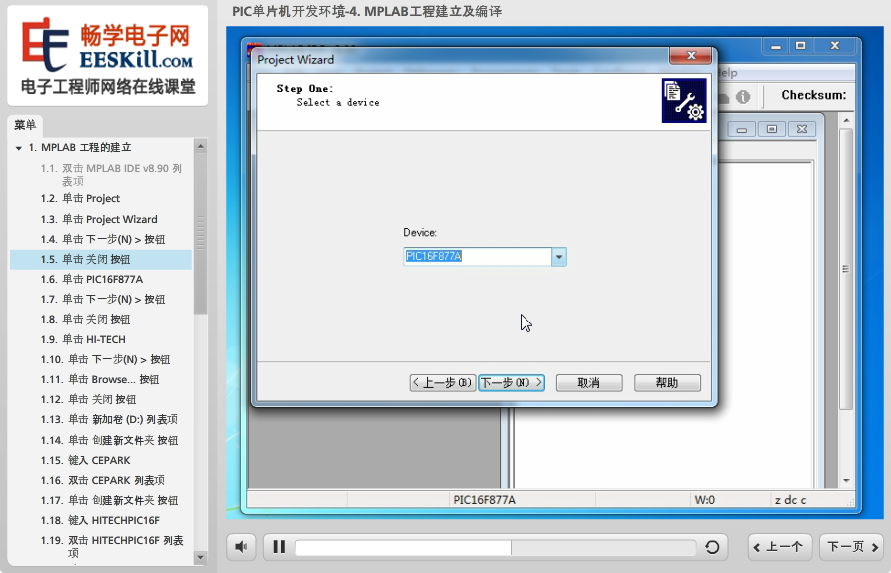The height and width of the screenshot is (573, 891).
Task: Click W:0 in the MPLAB status bar
Action: (x=705, y=500)
